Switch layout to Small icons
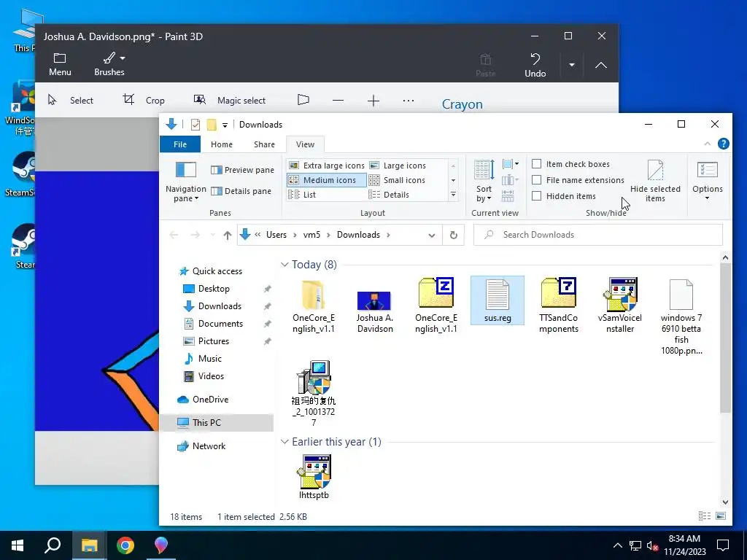The height and width of the screenshot is (560, 747). point(398,180)
